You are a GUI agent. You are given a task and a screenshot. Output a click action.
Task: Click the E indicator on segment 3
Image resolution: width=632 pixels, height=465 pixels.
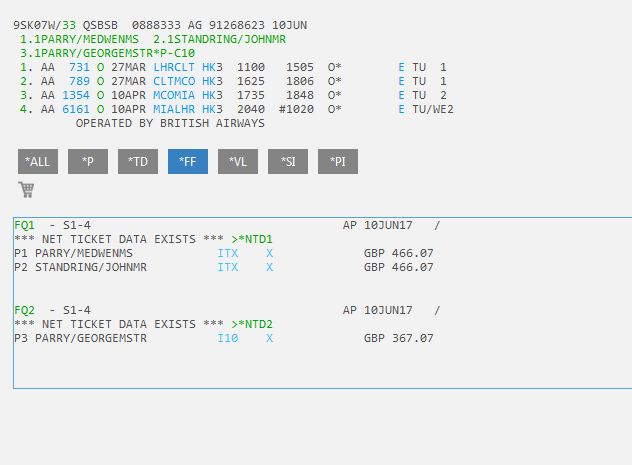(401, 95)
